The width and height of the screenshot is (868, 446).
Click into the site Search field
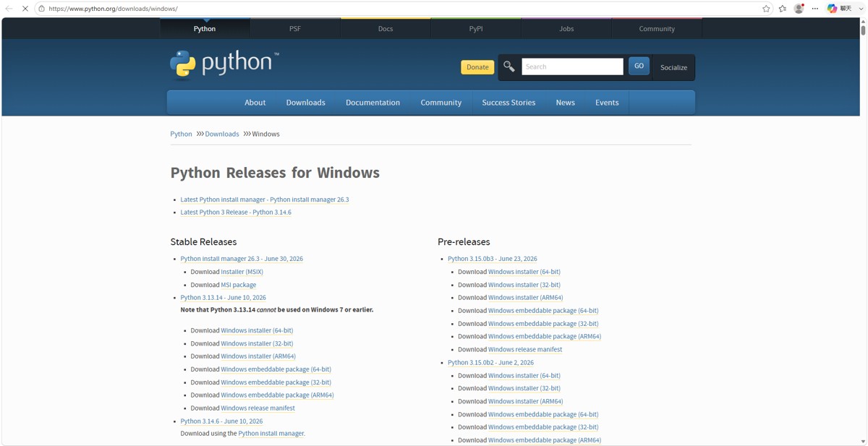coord(572,67)
